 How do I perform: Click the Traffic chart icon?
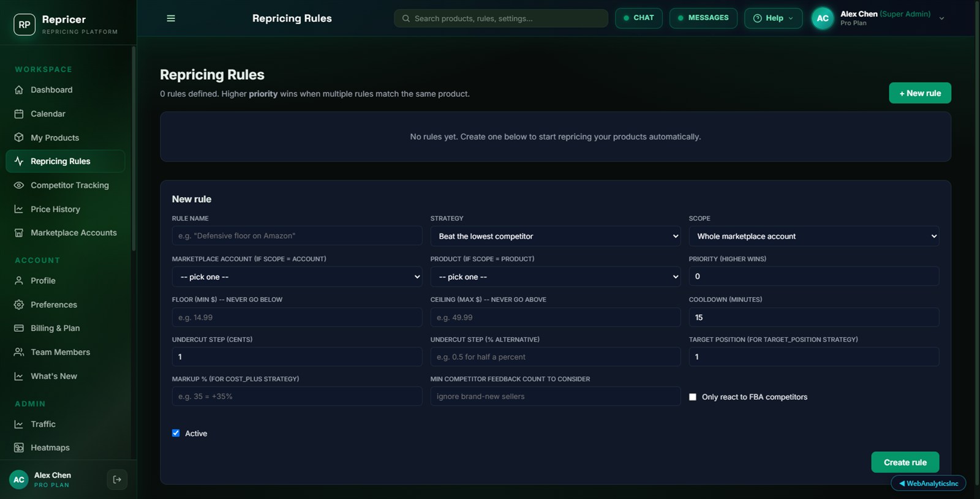(x=19, y=424)
